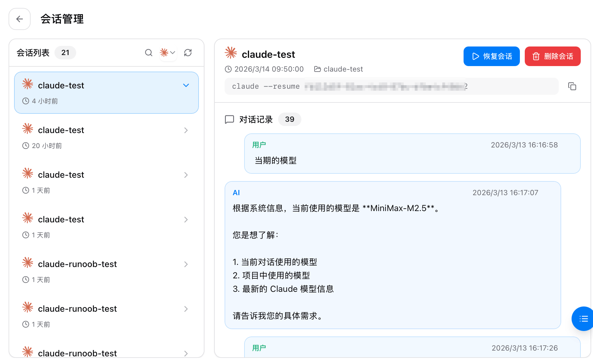The height and width of the screenshot is (364, 593).
Task: Click the folder icon next to claude-test title
Action: coord(317,69)
